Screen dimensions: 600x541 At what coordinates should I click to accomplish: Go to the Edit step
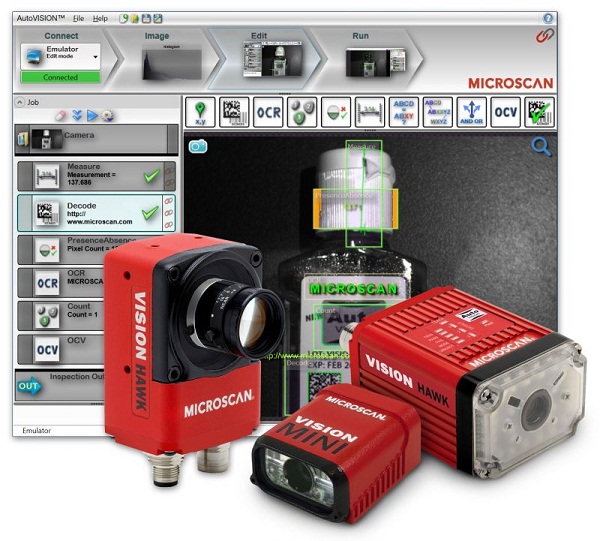pyautogui.click(x=259, y=36)
